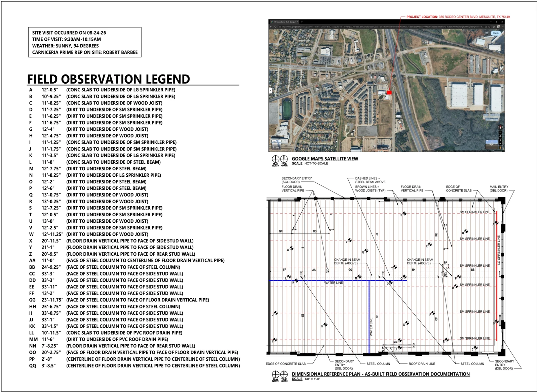The width and height of the screenshot is (538, 392).
Task: Click the FIELD OBSERVATION LEGEND heading
Action: [108, 79]
